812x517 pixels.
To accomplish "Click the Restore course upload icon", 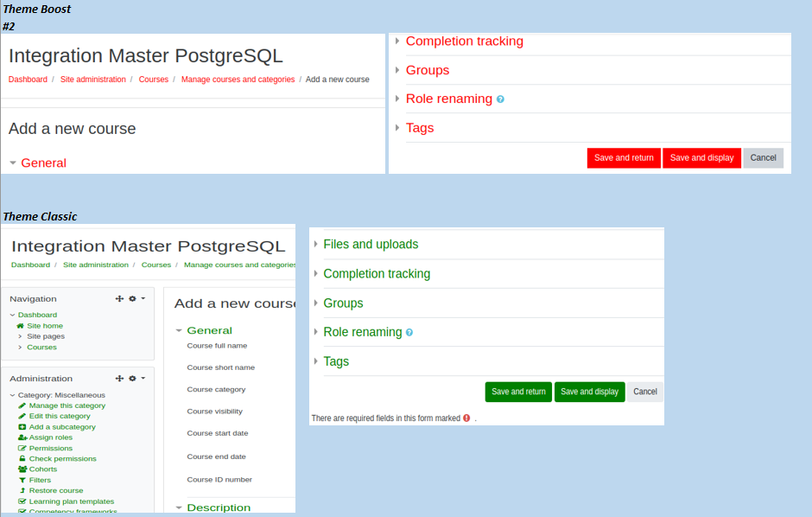I will click(x=22, y=490).
